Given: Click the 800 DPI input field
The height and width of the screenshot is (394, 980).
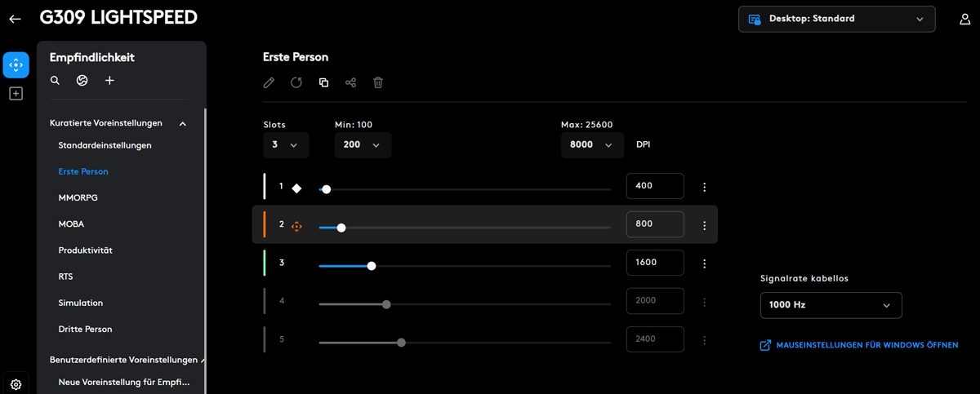Looking at the screenshot, I should [x=655, y=224].
